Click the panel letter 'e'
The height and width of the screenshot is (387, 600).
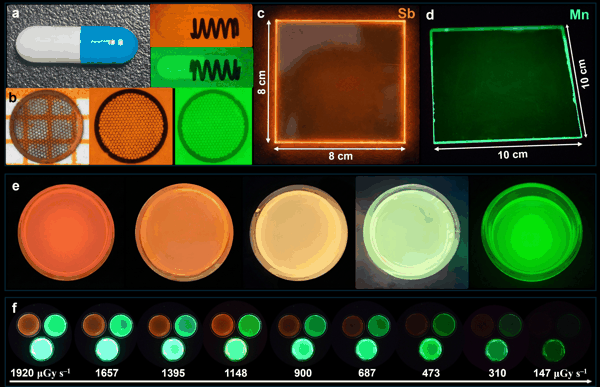pyautogui.click(x=15, y=186)
